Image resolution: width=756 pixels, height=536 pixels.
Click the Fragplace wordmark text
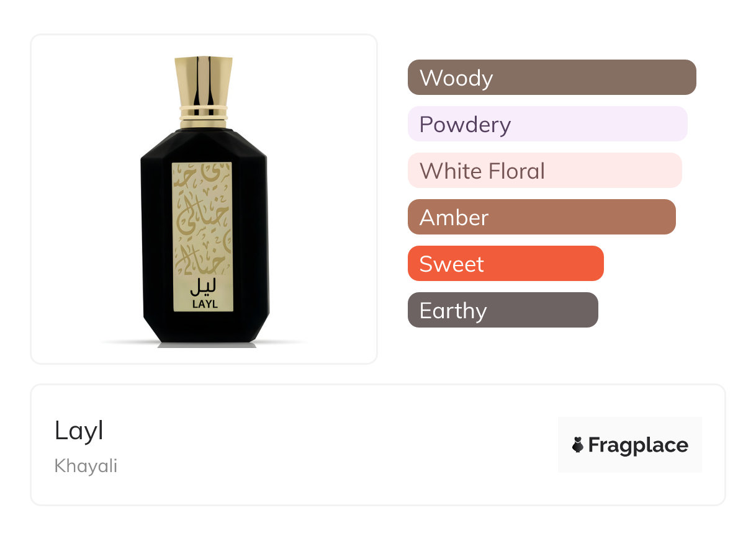point(638,445)
